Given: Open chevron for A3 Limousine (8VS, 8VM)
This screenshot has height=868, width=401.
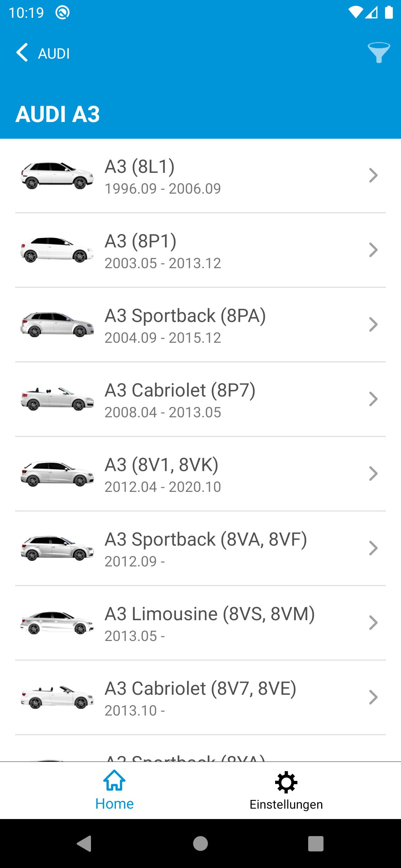Looking at the screenshot, I should click(x=373, y=623).
